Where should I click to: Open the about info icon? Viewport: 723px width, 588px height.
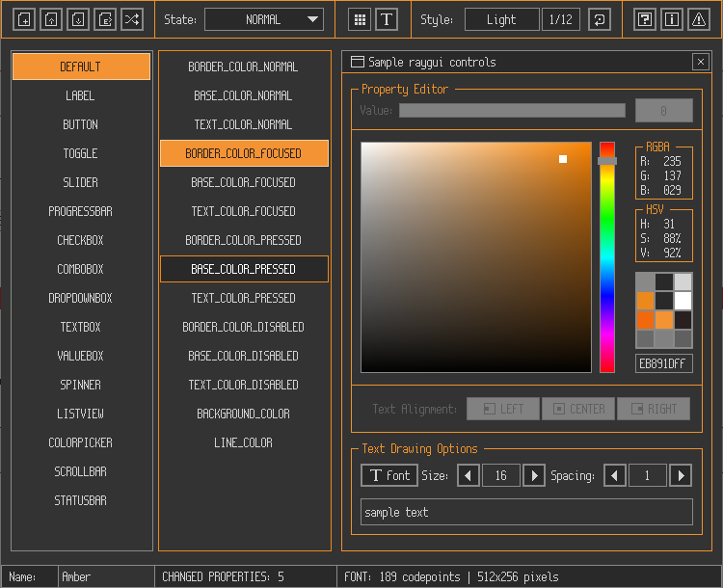[673, 19]
